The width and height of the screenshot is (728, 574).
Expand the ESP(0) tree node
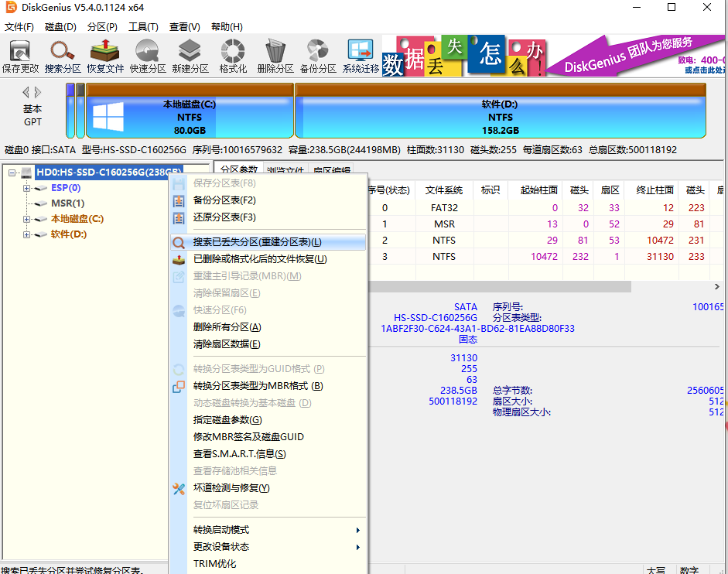click(27, 188)
